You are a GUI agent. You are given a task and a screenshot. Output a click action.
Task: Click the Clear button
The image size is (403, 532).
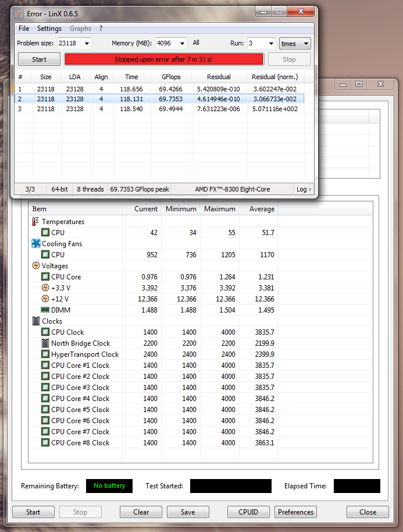(x=141, y=512)
